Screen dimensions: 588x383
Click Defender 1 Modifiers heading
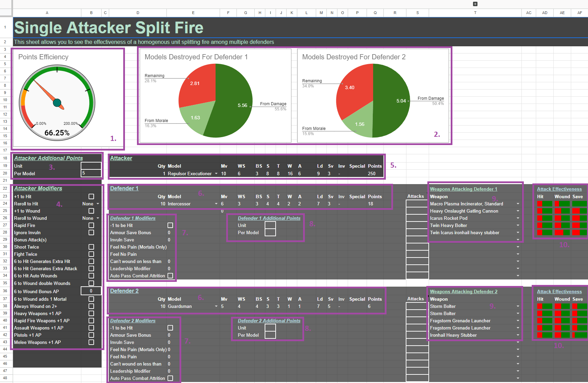pyautogui.click(x=133, y=218)
